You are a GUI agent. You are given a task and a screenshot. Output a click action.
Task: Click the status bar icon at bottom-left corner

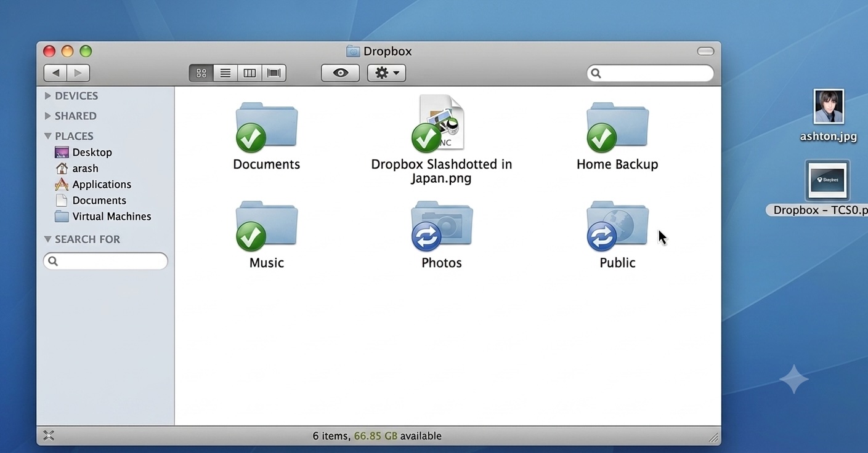tap(49, 436)
